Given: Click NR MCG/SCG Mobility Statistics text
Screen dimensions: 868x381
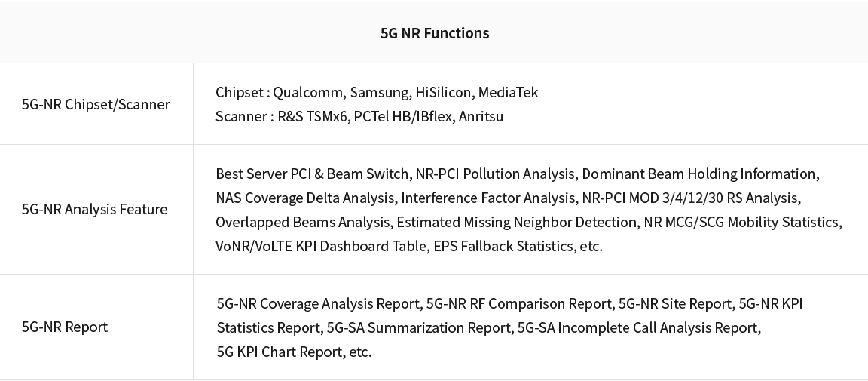Looking at the screenshot, I should [x=741, y=222].
